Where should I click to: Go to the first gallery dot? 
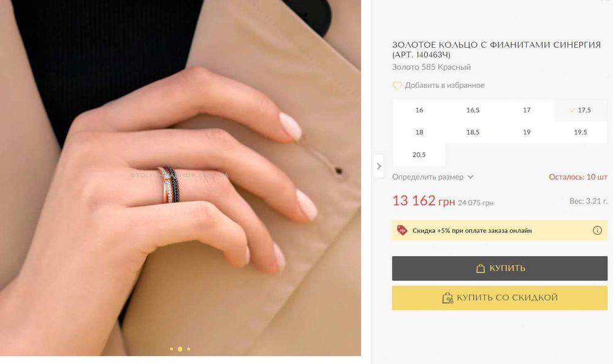click(x=171, y=349)
